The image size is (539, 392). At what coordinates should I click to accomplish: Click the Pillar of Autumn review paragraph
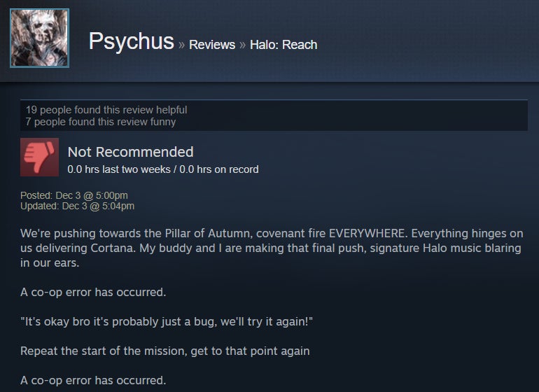click(272, 248)
